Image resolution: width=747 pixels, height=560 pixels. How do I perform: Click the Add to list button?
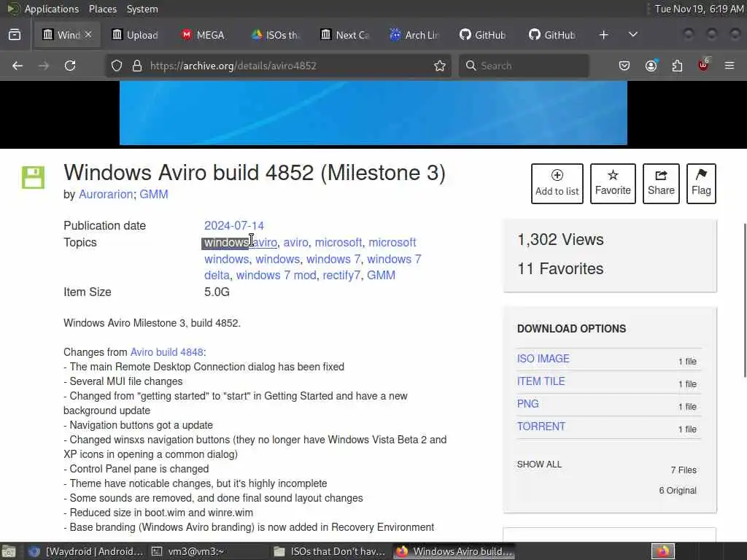click(x=557, y=184)
